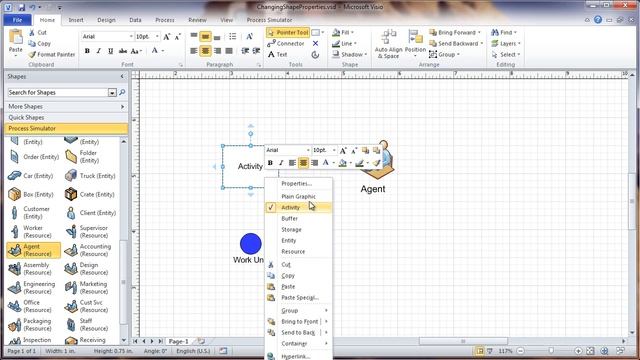Select the Connector tool
Screen dimensions: 640x360
pos(286,43)
